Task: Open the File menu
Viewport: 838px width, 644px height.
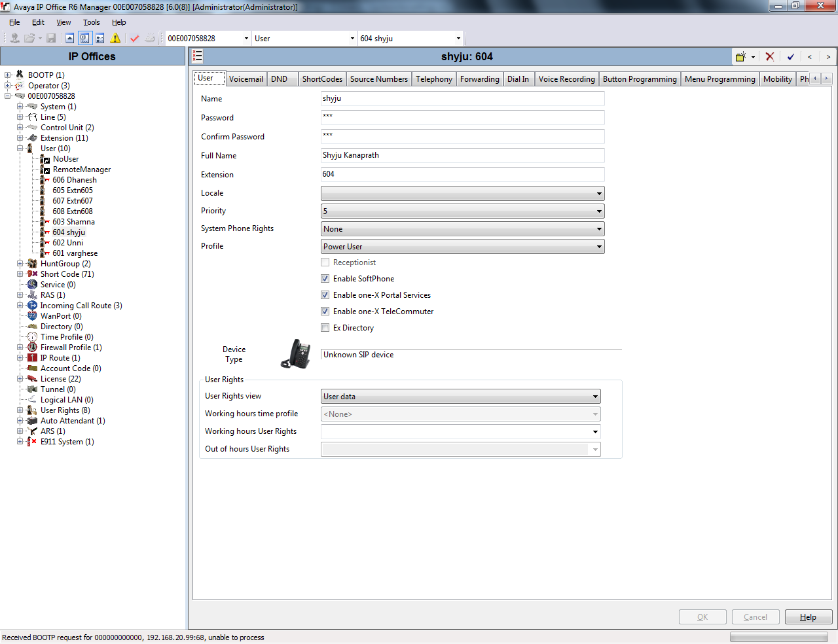Action: (x=14, y=22)
